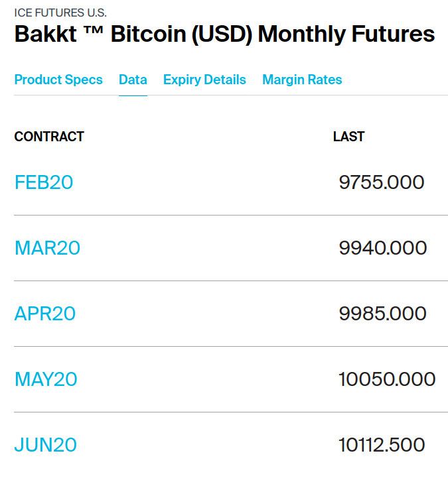
Task: Click the word Bitcoin in the heading
Action: [148, 34]
